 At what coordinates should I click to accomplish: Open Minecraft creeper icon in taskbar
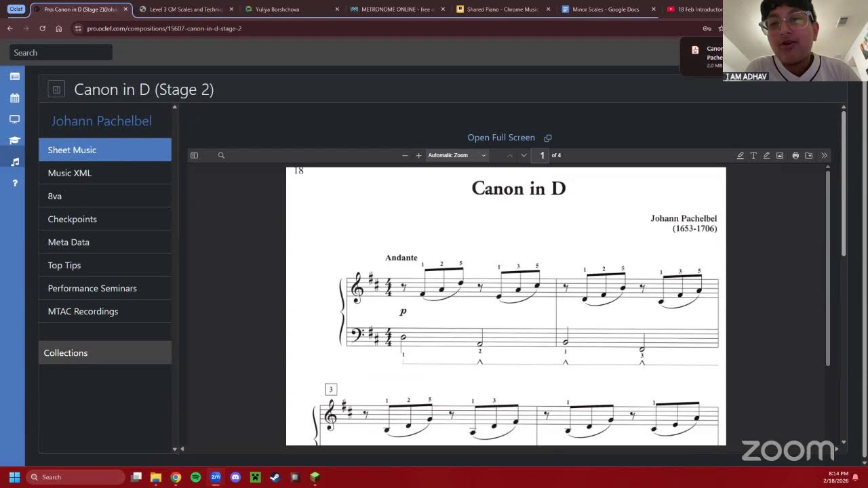pos(255,477)
